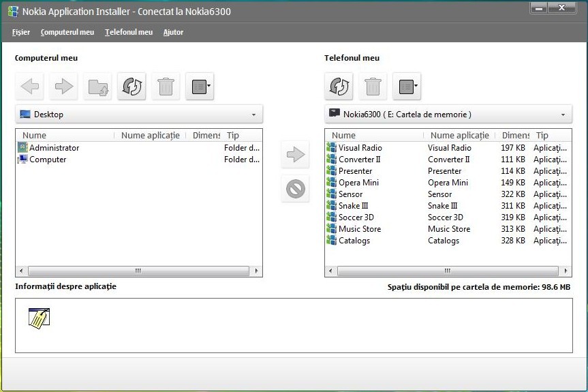
Task: Click the Nokia Application Installer title bar icon
Action: 13,12
